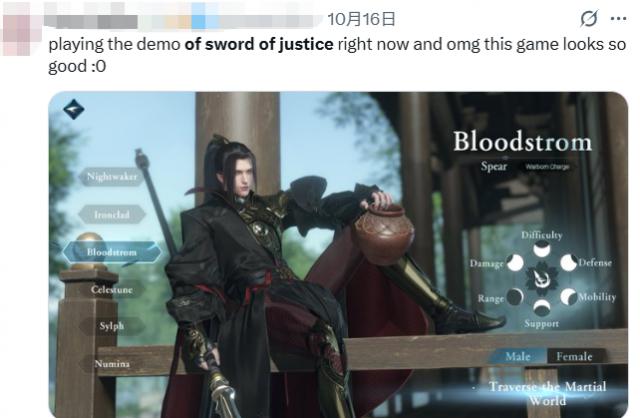Click the diamond logo icon in the game image

pos(74,109)
